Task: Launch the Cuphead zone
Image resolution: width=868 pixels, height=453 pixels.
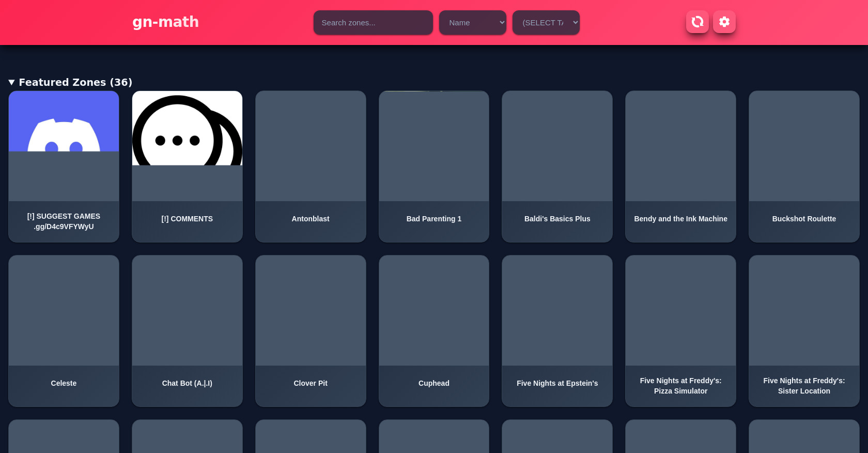Action: [x=433, y=330]
